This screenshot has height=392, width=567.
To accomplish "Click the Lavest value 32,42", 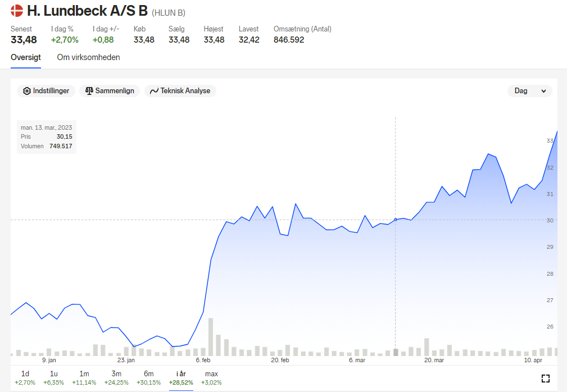I will coord(249,40).
